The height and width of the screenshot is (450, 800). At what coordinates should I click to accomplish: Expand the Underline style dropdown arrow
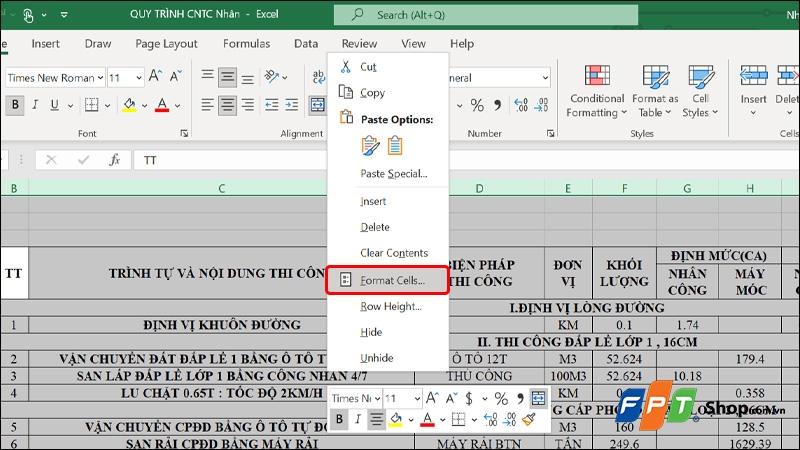tap(70, 106)
